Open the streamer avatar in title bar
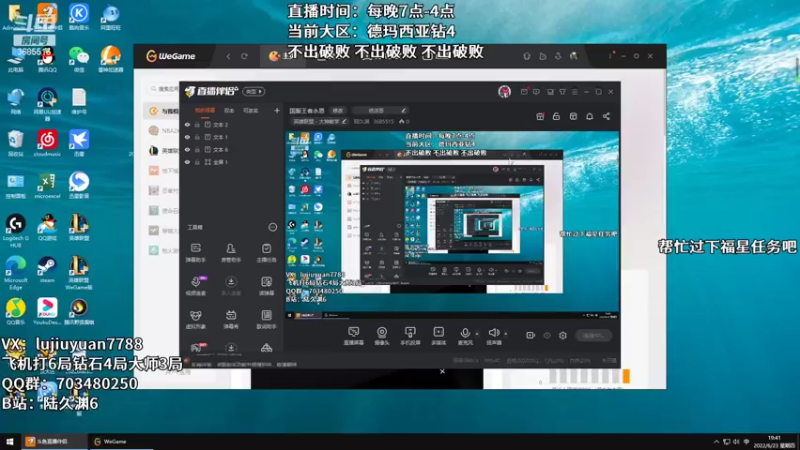The image size is (800, 450). (505, 91)
